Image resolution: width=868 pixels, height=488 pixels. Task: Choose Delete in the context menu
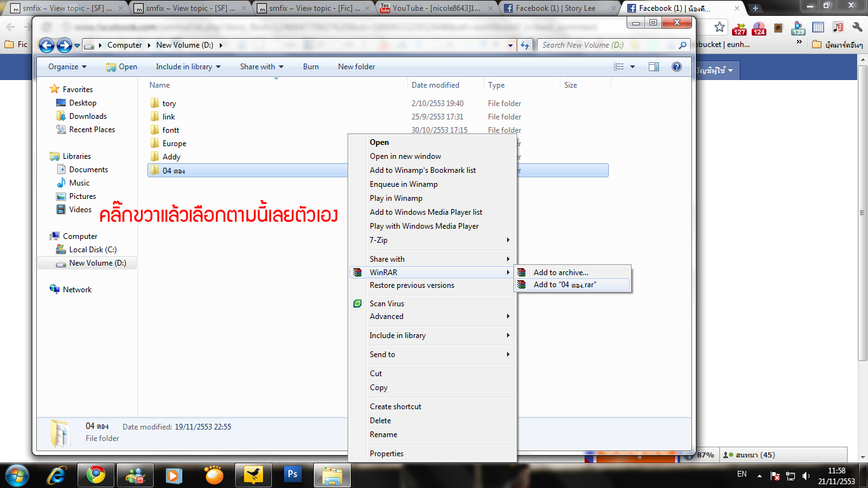pyautogui.click(x=380, y=421)
